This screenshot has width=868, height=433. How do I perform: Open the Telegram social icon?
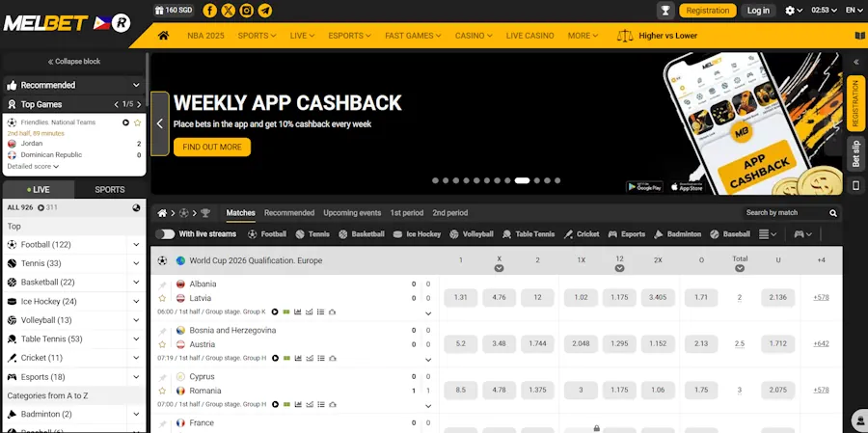tap(265, 11)
